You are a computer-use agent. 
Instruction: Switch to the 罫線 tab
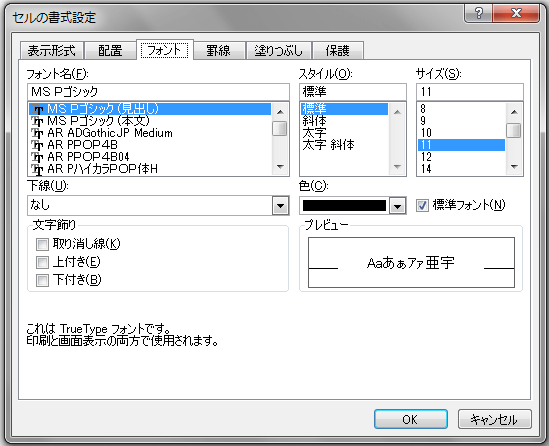(x=218, y=51)
